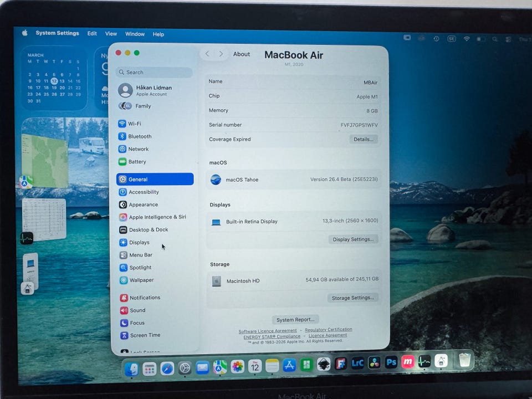
Task: Open the Software Licence Agreement link
Action: coord(268,331)
